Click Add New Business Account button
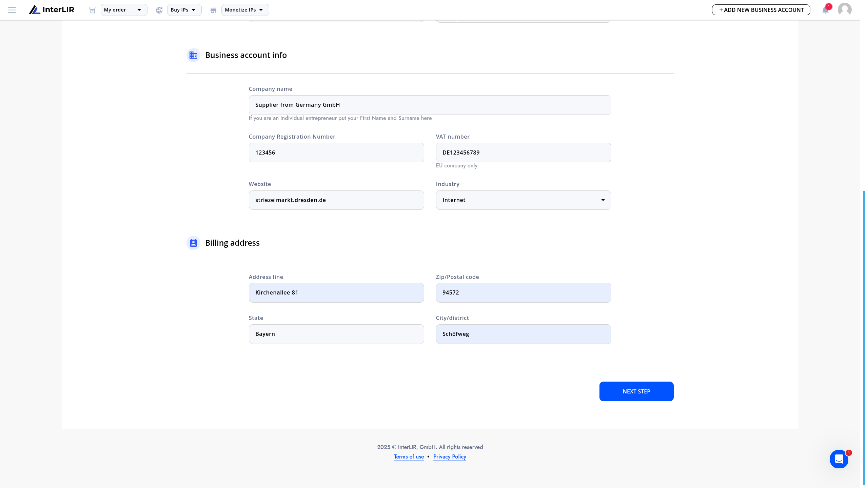Screen dimensions: 868x488 click(x=761, y=10)
